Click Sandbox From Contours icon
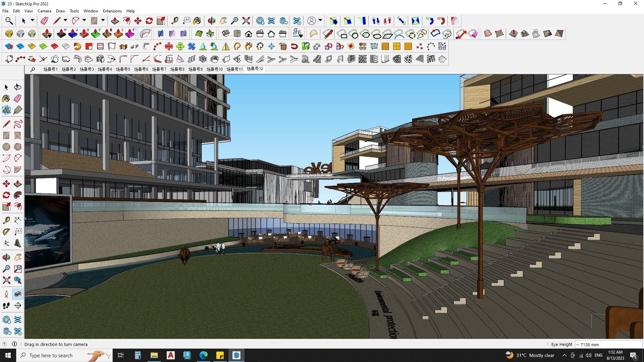This screenshot has width=644, height=362. [x=488, y=34]
